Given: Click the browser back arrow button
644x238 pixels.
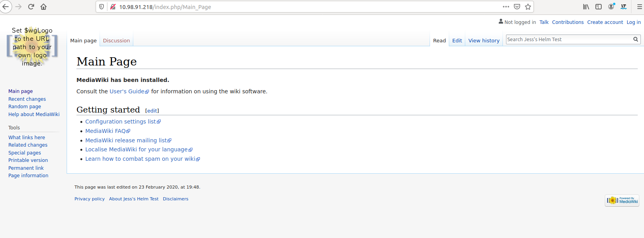Looking at the screenshot, I should pyautogui.click(x=5, y=7).
